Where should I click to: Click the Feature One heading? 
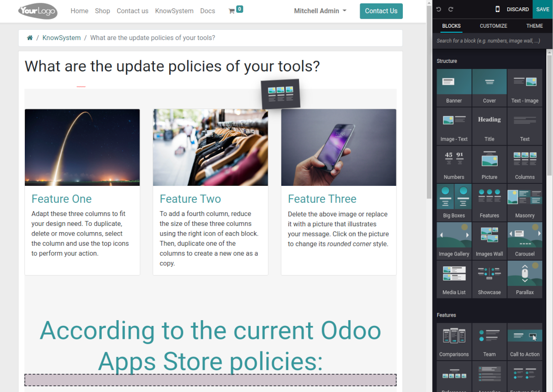[x=61, y=199]
